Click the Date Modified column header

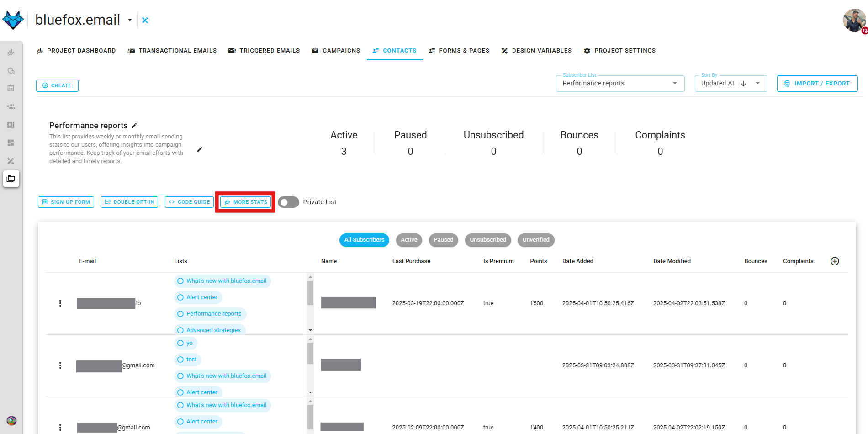coord(672,261)
